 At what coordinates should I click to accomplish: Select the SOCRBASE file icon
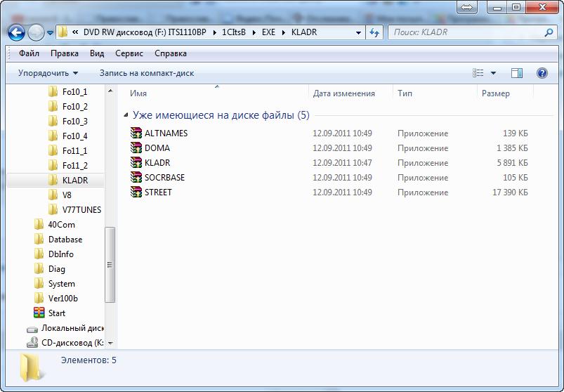pyautogui.click(x=136, y=178)
